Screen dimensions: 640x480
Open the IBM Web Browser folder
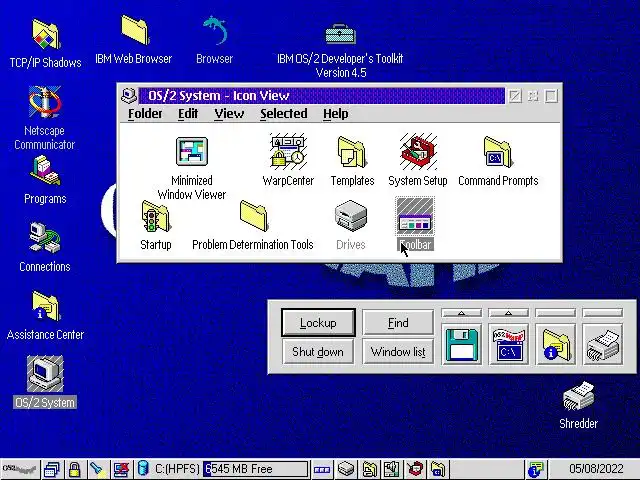tap(134, 30)
